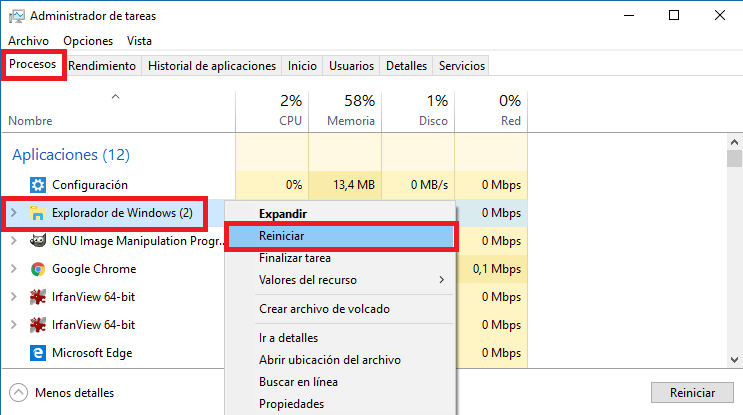Viewport: 743px width, 415px height.
Task: Click the Google Chrome icon
Action: pos(38,269)
